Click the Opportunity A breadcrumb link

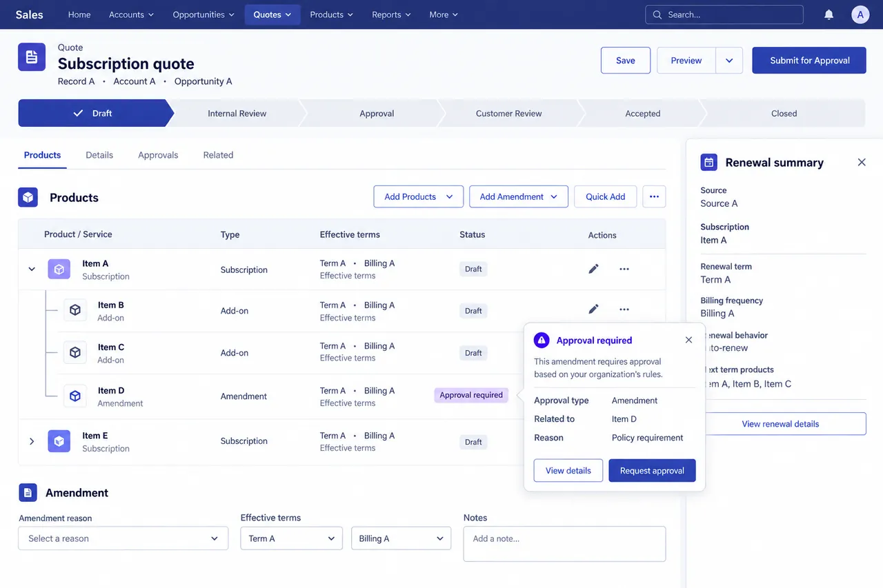coord(203,81)
